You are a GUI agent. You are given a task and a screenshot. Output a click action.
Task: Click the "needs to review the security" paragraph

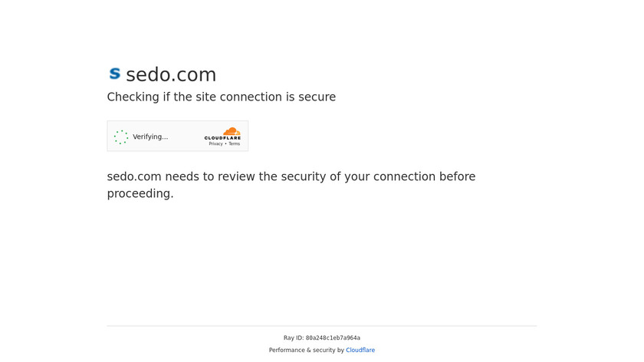pyautogui.click(x=291, y=177)
